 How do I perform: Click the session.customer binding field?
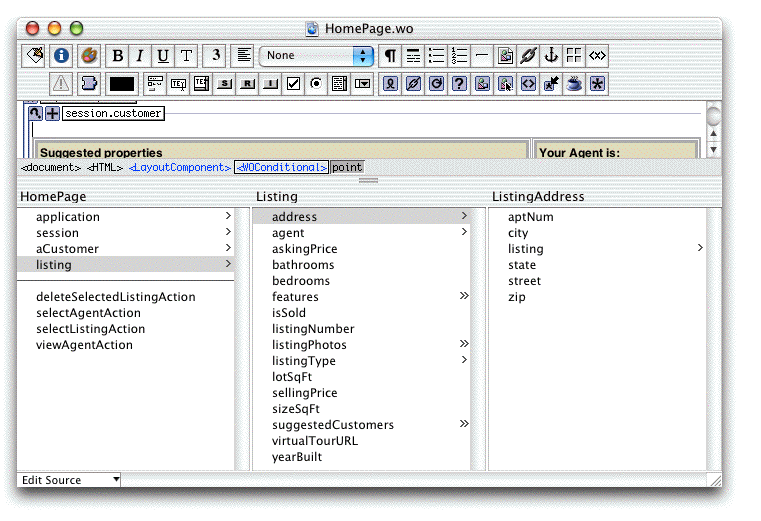[112, 114]
